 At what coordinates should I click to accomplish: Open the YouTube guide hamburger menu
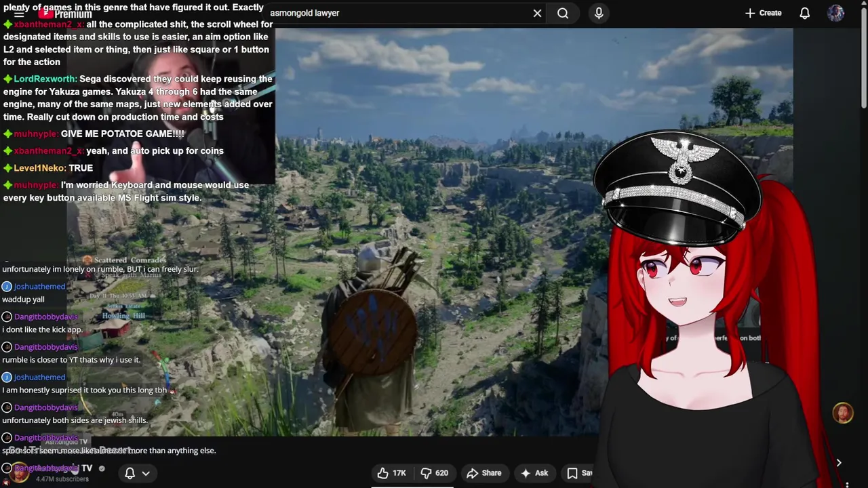19,14
